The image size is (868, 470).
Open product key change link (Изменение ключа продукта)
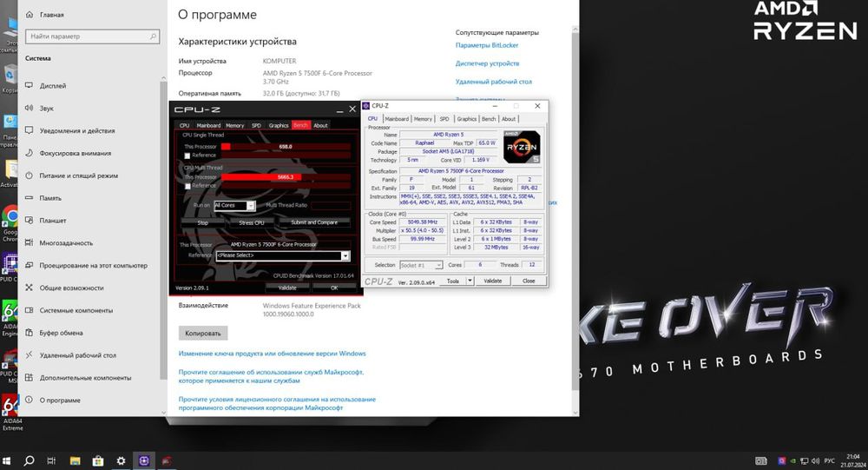click(272, 354)
